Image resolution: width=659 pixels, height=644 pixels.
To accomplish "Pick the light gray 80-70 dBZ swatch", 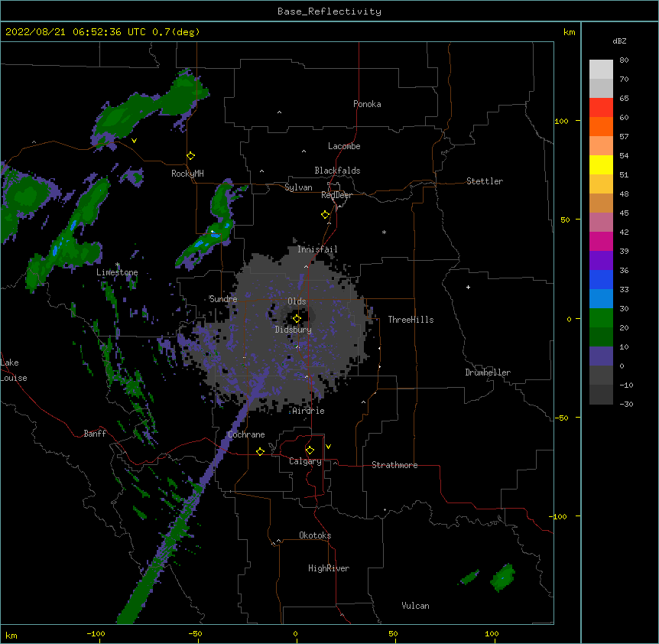I will pyautogui.click(x=601, y=70).
